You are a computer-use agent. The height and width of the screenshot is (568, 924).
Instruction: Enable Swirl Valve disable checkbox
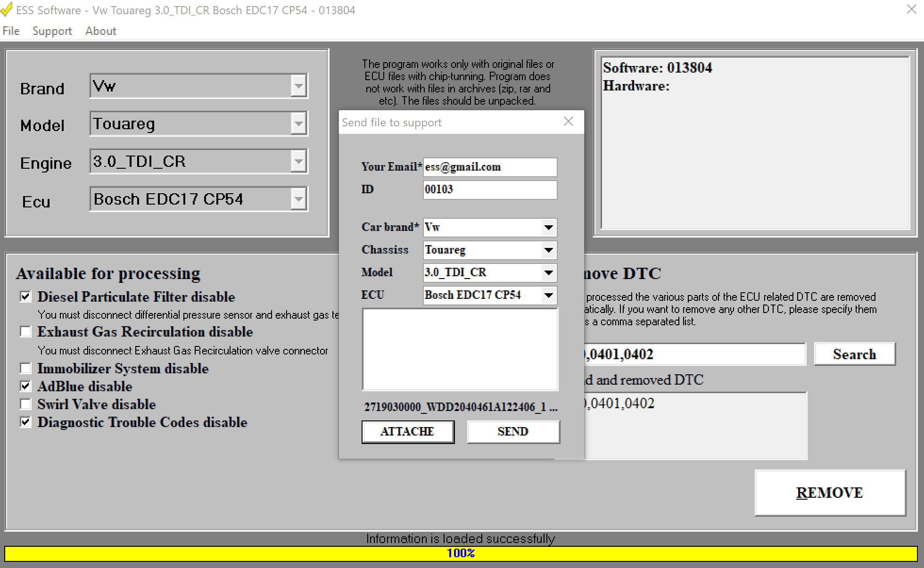25,404
